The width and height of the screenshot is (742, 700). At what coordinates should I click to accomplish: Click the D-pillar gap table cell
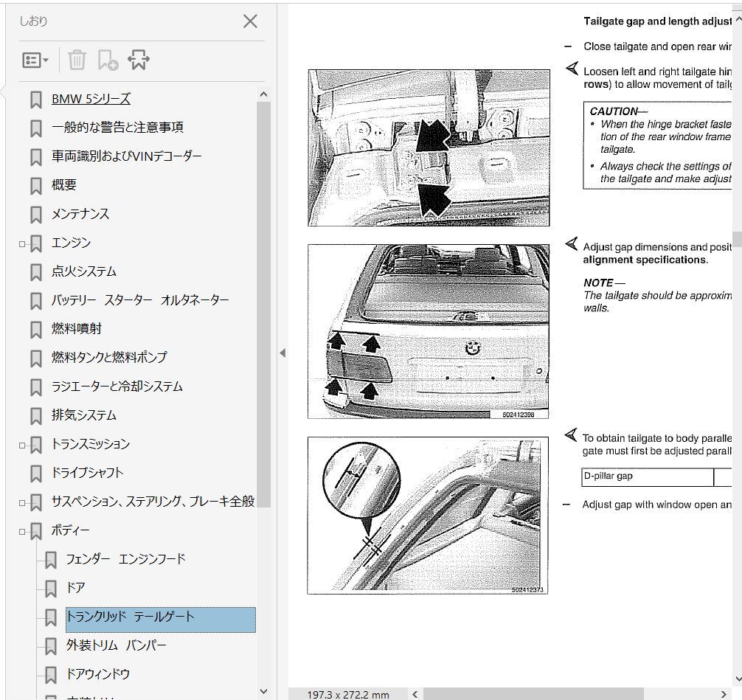[648, 477]
